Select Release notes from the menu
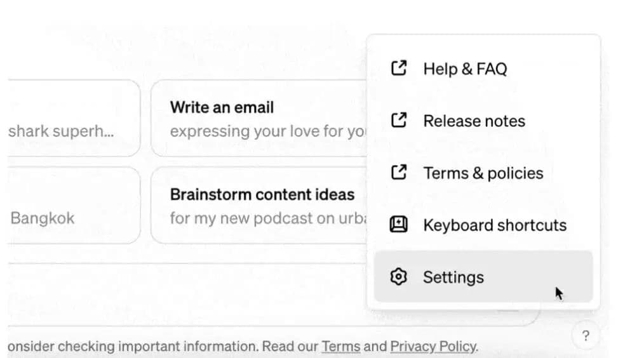 point(483,121)
